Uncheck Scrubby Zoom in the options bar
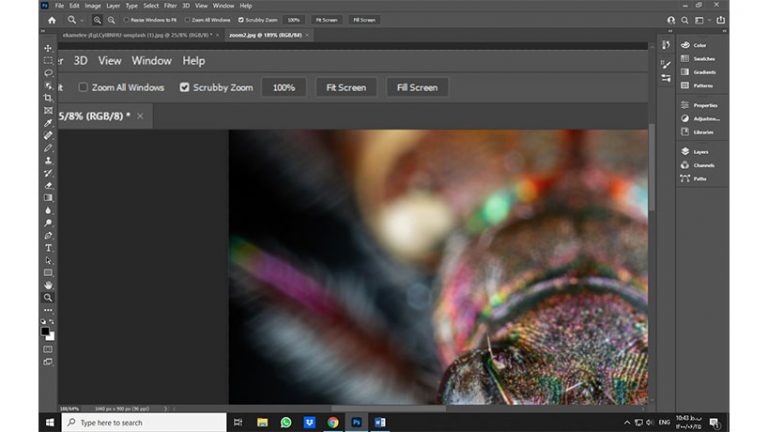This screenshot has width=768, height=432. (241, 20)
